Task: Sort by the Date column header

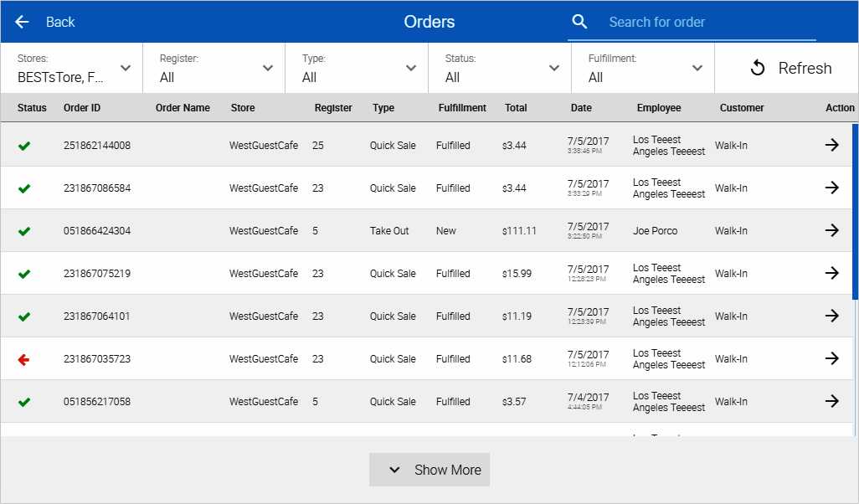Action: [581, 108]
